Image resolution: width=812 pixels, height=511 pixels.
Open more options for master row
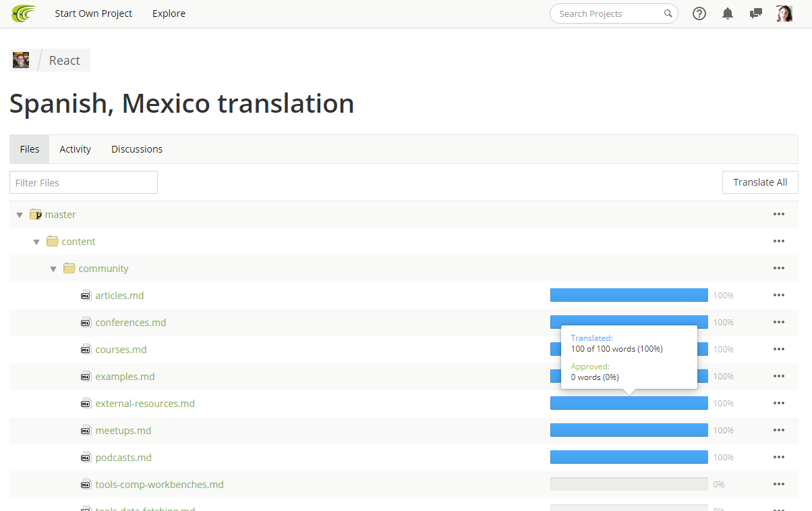pyautogui.click(x=779, y=215)
